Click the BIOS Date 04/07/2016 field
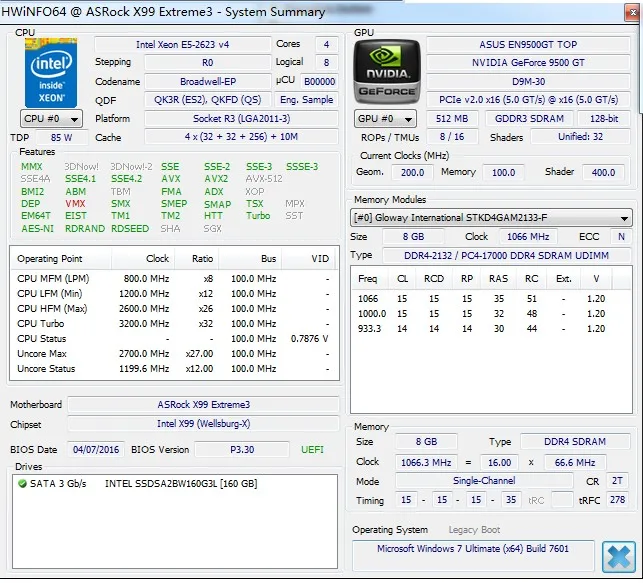Screen dimensions: 643x583 [96, 450]
